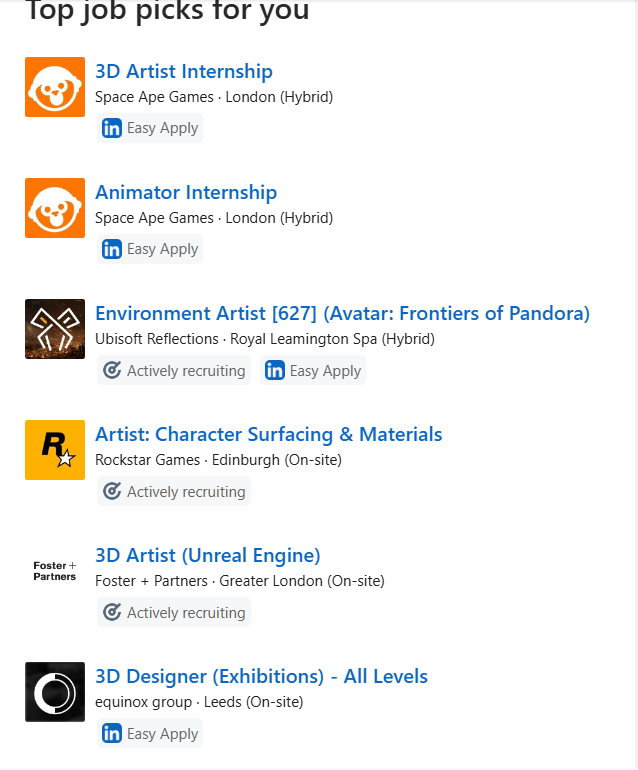Open Environment Artist [627] Avatar job link
The image size is (638, 770).
tap(342, 313)
